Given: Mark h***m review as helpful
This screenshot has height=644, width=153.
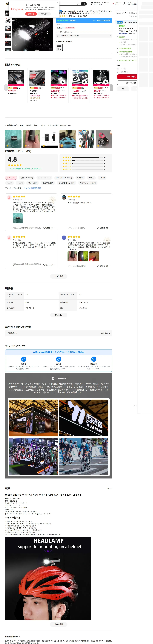Looking at the screenshot, I should pos(103,228).
